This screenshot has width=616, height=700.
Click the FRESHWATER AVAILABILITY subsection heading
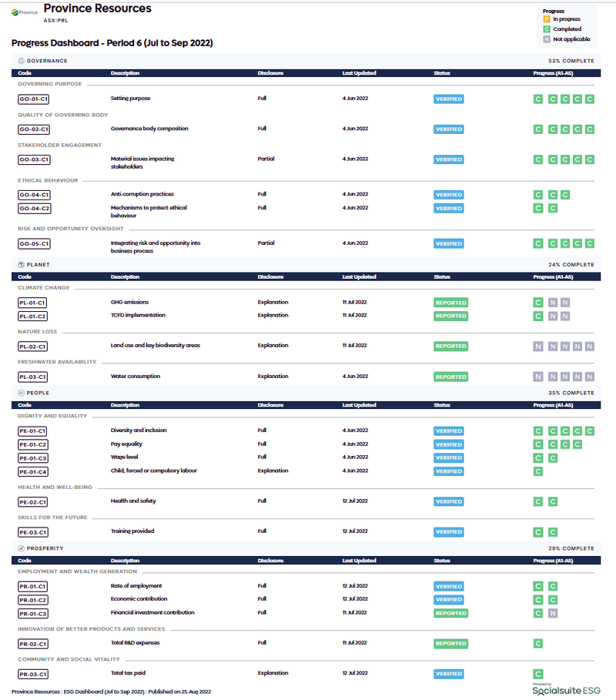coord(57,362)
